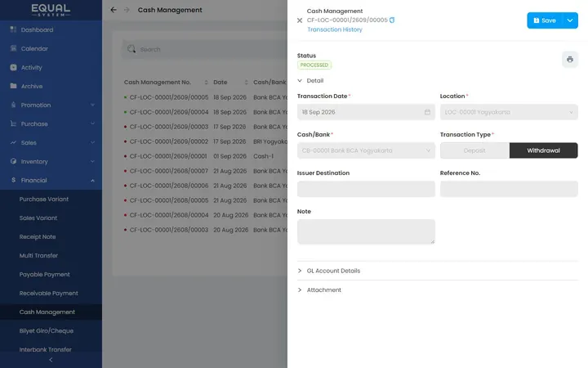Go forward using the right arrow
588x368 pixels.
tap(127, 10)
